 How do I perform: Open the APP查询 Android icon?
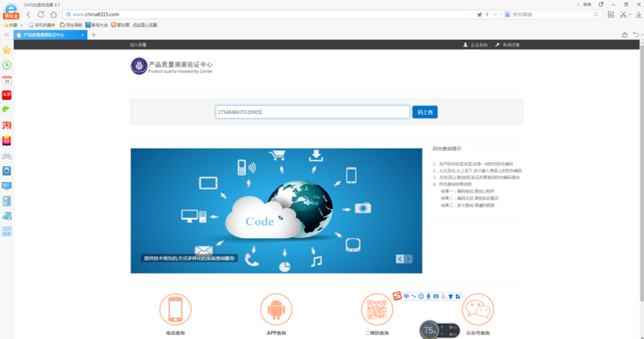(x=276, y=309)
